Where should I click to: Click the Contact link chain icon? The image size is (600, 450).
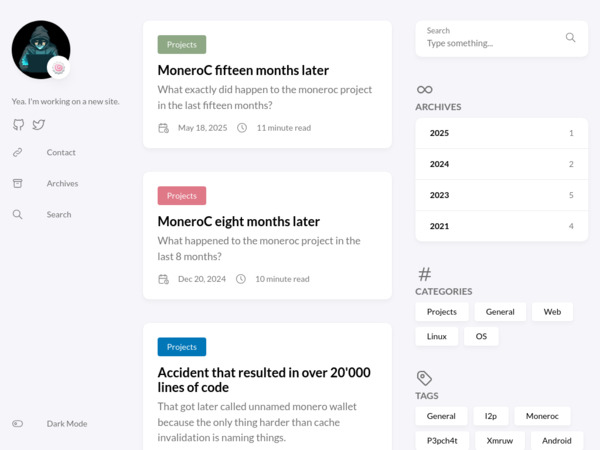(x=17, y=152)
